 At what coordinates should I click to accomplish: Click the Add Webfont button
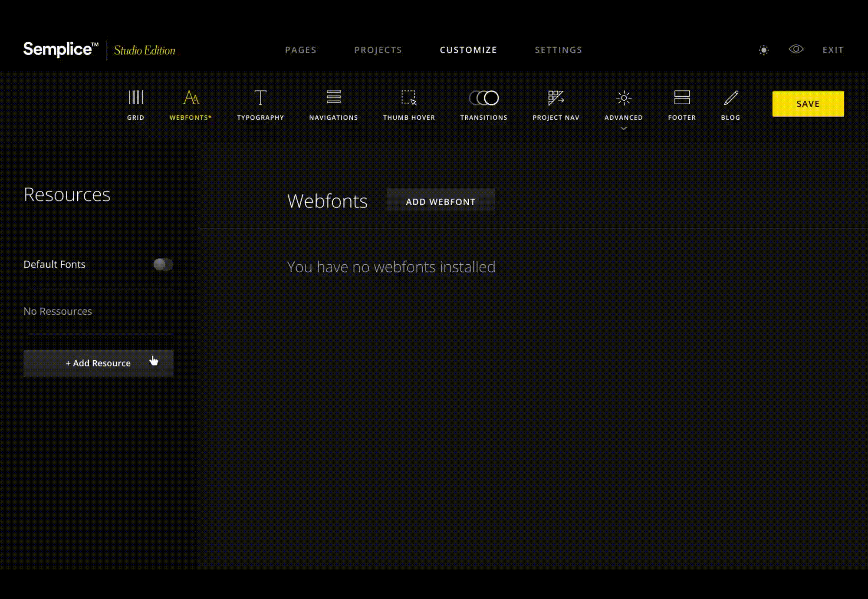(x=441, y=202)
